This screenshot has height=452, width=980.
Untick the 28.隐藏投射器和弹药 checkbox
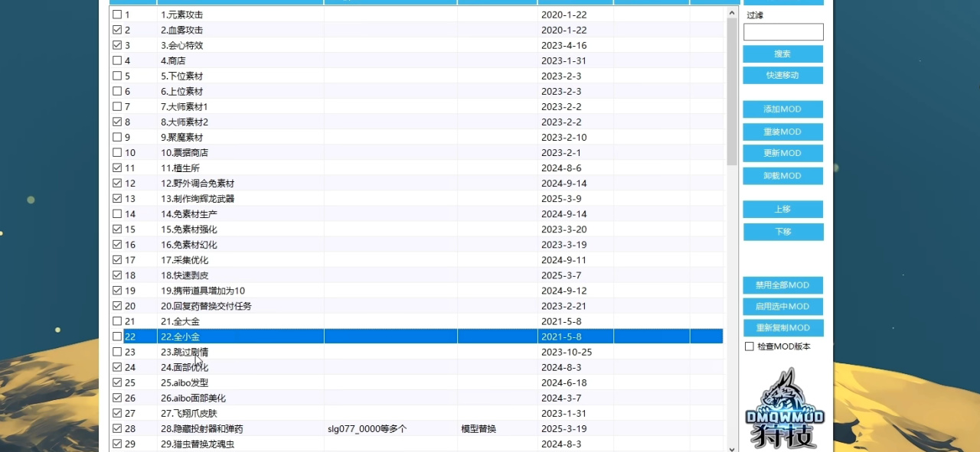tap(117, 428)
